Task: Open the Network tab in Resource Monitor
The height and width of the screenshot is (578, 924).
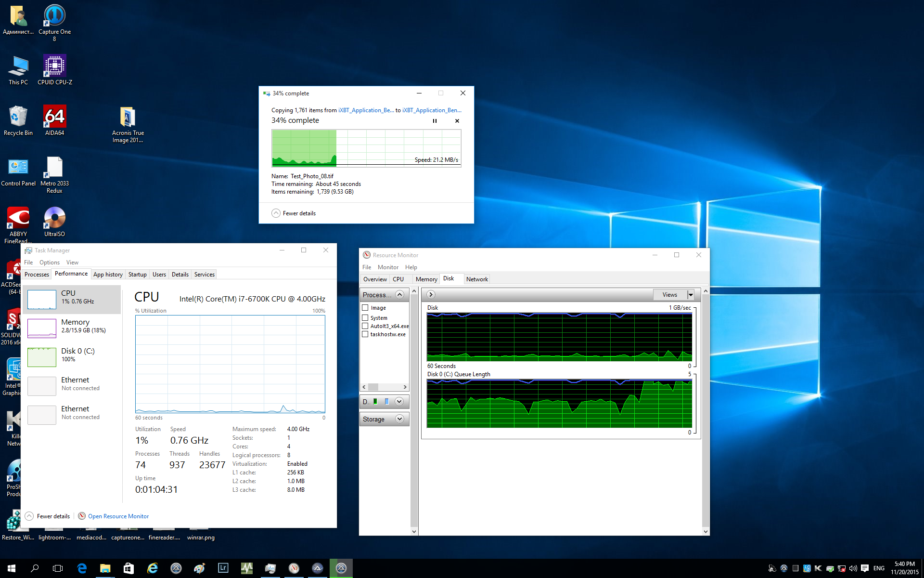Action: coord(476,279)
